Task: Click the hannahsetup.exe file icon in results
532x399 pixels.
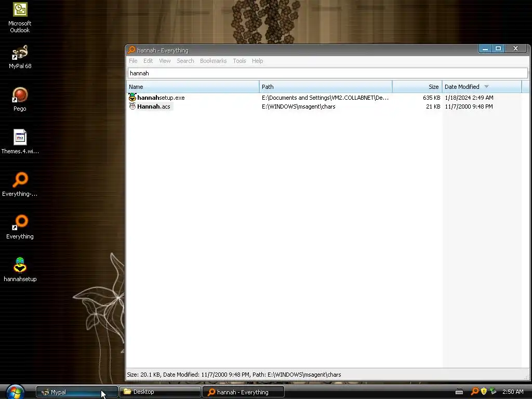Action: click(x=132, y=97)
